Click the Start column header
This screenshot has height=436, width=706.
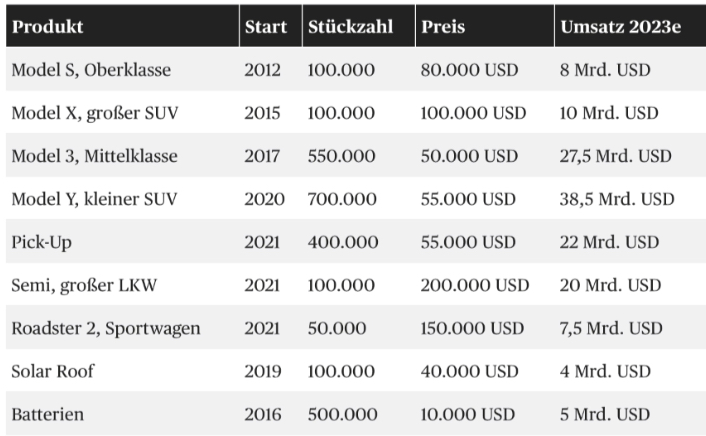[x=271, y=26]
